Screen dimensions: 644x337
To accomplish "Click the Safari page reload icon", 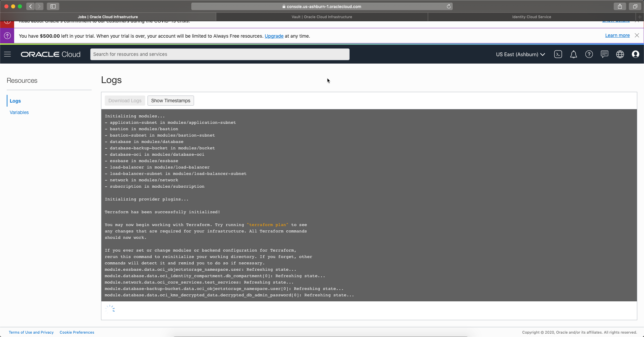I will (449, 6).
